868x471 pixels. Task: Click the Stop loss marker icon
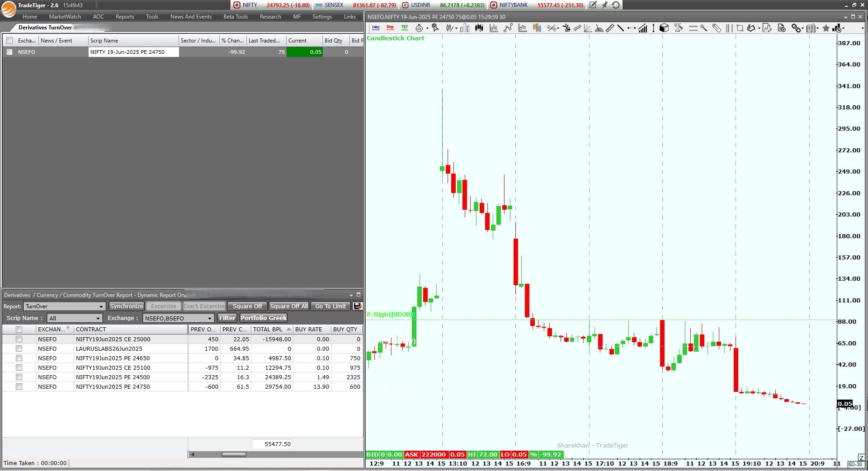tap(390, 28)
